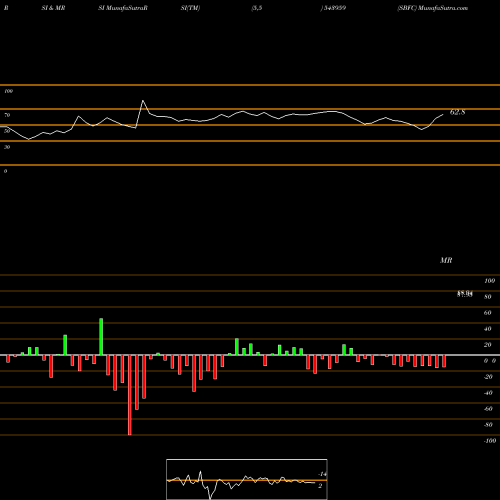Click the deepest red bar reaching -100

pos(130,395)
